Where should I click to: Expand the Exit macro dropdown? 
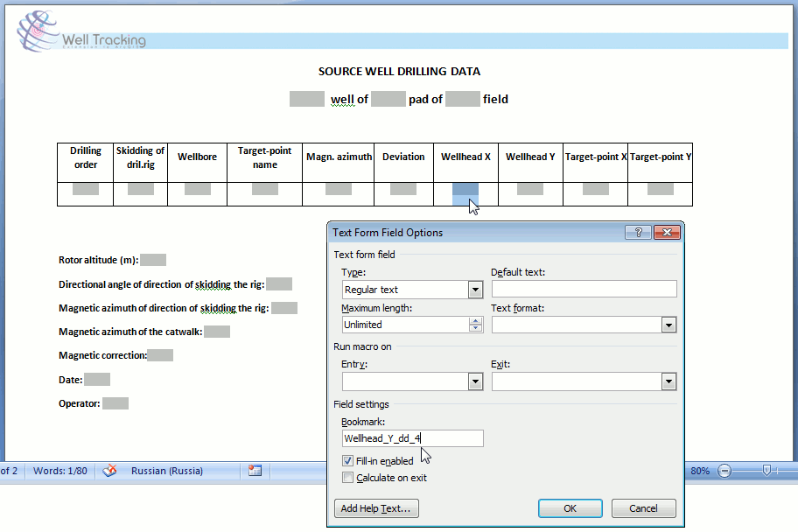[x=668, y=381]
